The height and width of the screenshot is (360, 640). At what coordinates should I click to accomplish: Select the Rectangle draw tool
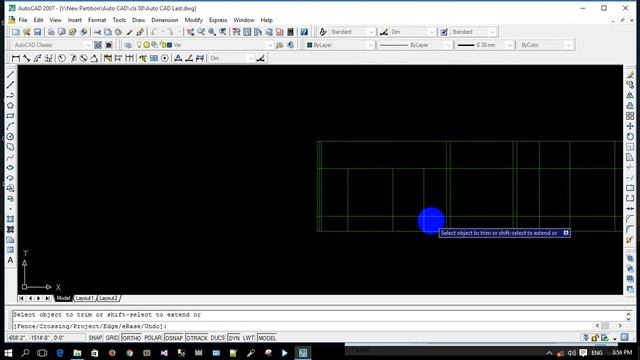(10, 116)
